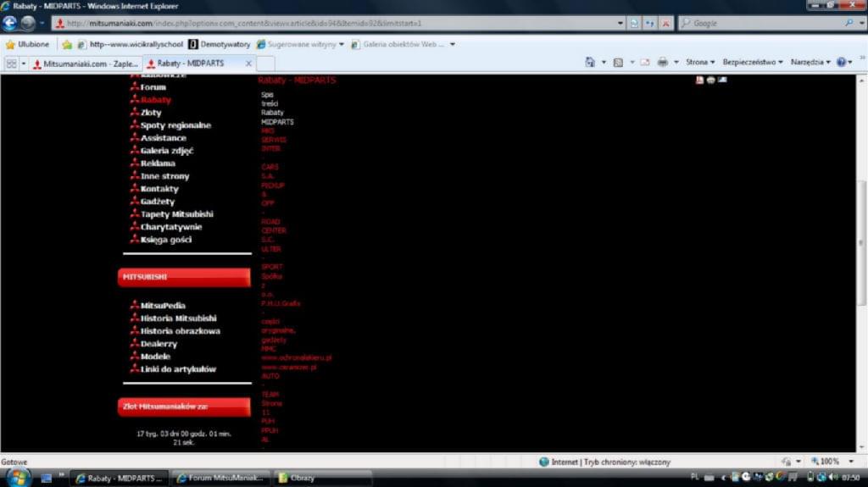Open Galeria zdjęć link
Image resolution: width=868 pixels, height=487 pixels.
[167, 151]
